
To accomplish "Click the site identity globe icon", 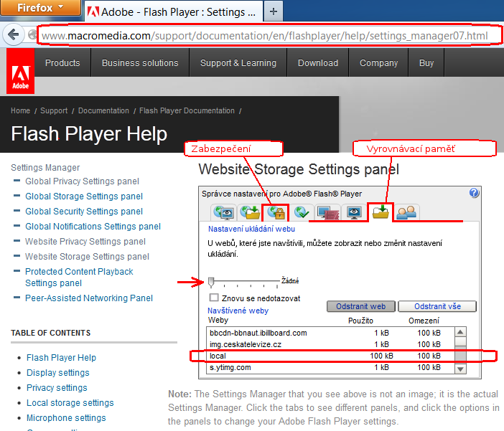I will pyautogui.click(x=32, y=34).
